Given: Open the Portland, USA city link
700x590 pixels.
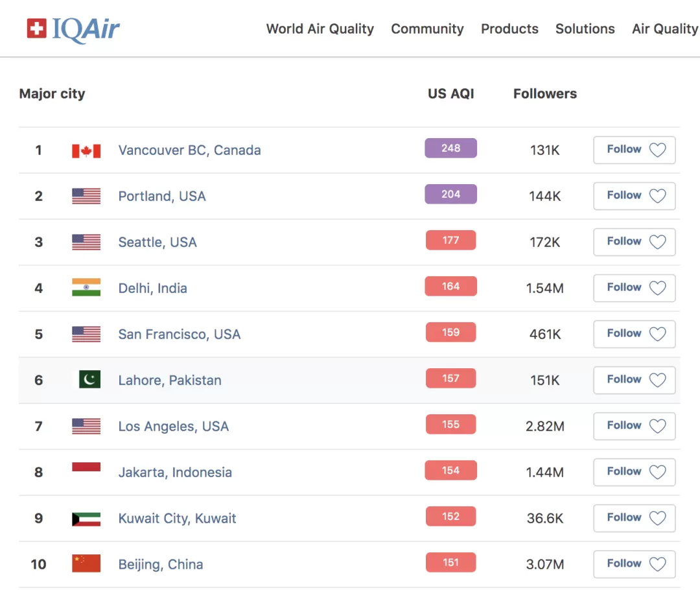Looking at the screenshot, I should tap(162, 196).
